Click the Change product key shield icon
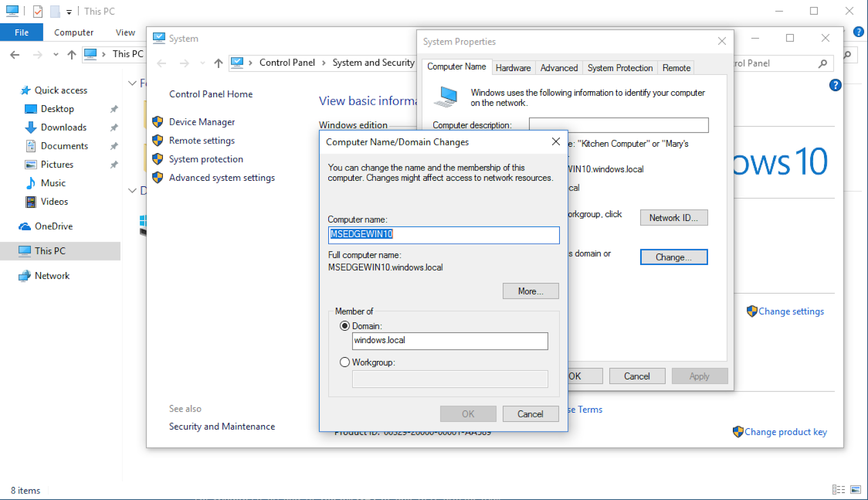 tap(738, 432)
